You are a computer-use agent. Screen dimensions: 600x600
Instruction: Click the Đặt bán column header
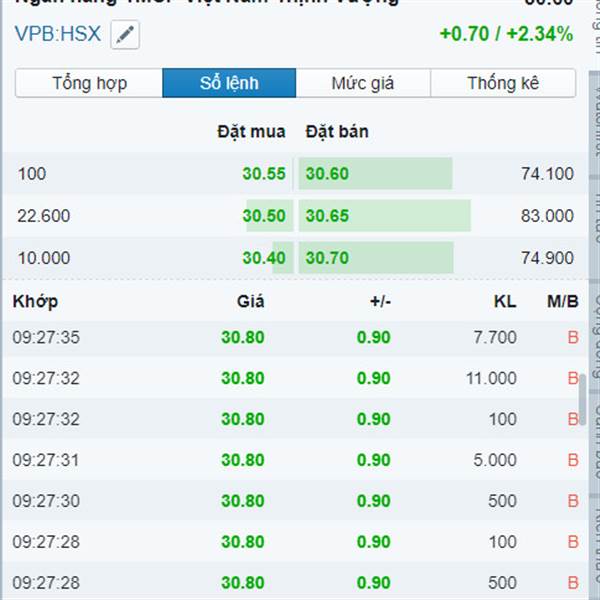pyautogui.click(x=337, y=132)
